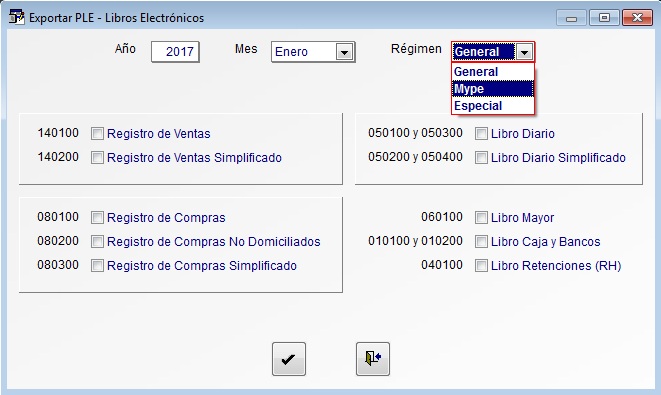Click the Régimen label
Viewport: 661px width, 395px height.
coord(416,49)
